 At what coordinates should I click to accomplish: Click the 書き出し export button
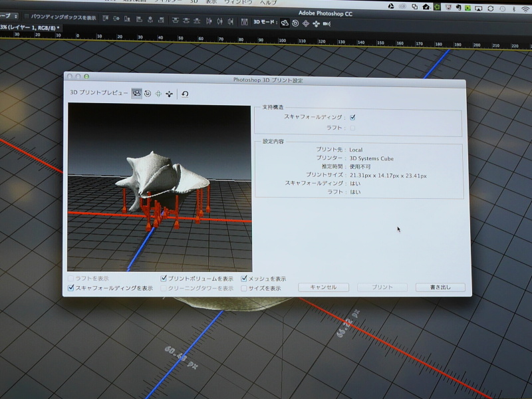440,287
